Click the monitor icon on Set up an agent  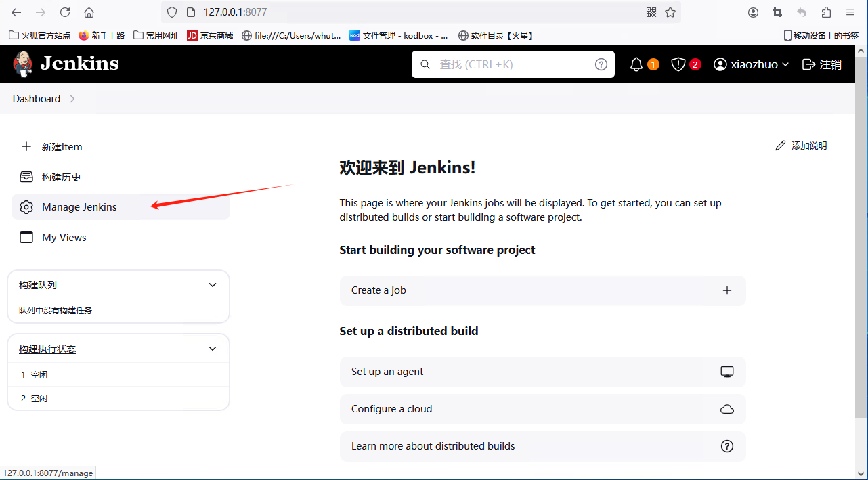point(727,372)
